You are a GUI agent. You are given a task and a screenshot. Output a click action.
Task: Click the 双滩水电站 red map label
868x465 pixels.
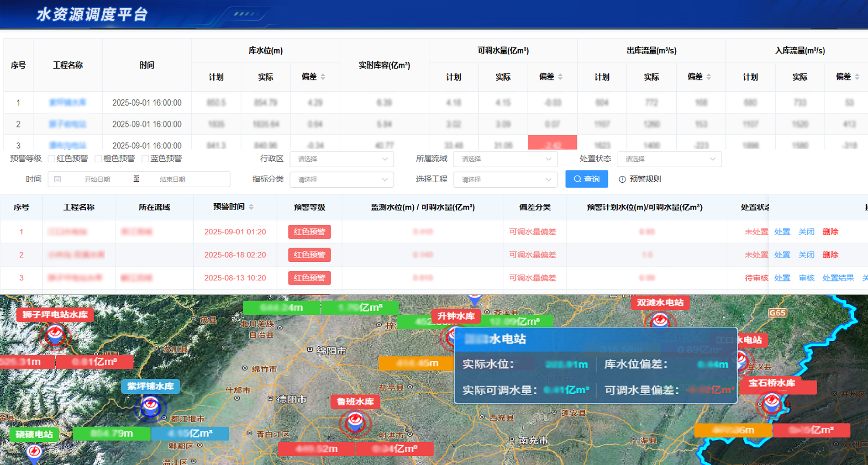[x=660, y=303]
